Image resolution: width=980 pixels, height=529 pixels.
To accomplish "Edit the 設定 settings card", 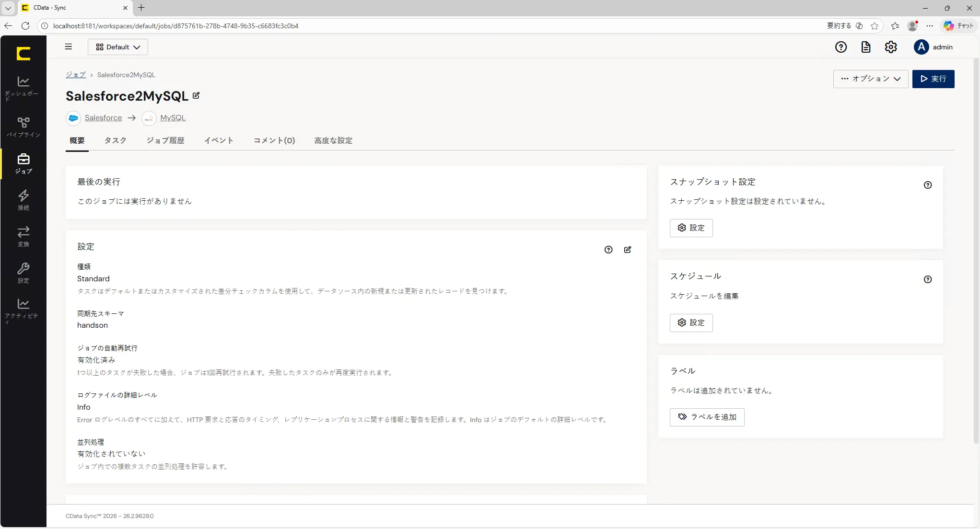I will point(628,250).
